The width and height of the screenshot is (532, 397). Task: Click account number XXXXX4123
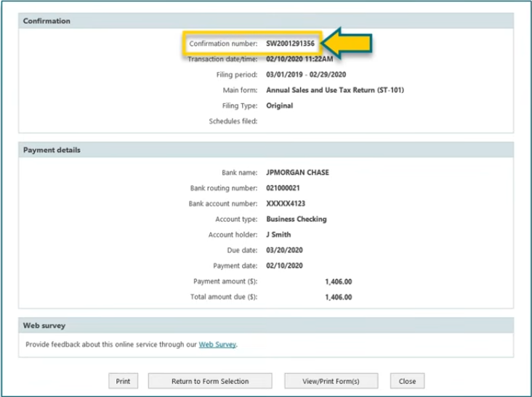pos(286,204)
